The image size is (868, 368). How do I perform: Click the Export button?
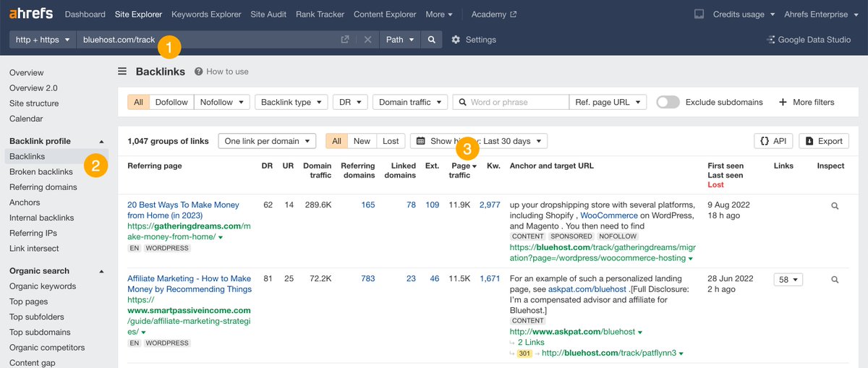[x=824, y=141]
